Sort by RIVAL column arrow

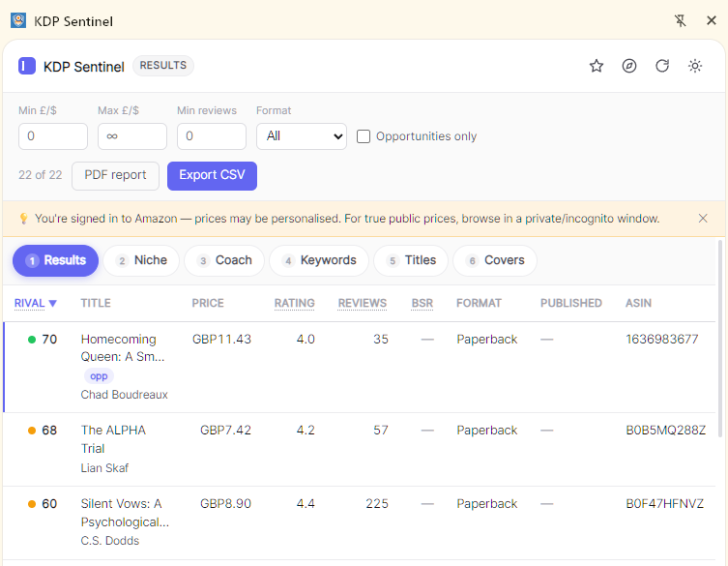pos(52,304)
